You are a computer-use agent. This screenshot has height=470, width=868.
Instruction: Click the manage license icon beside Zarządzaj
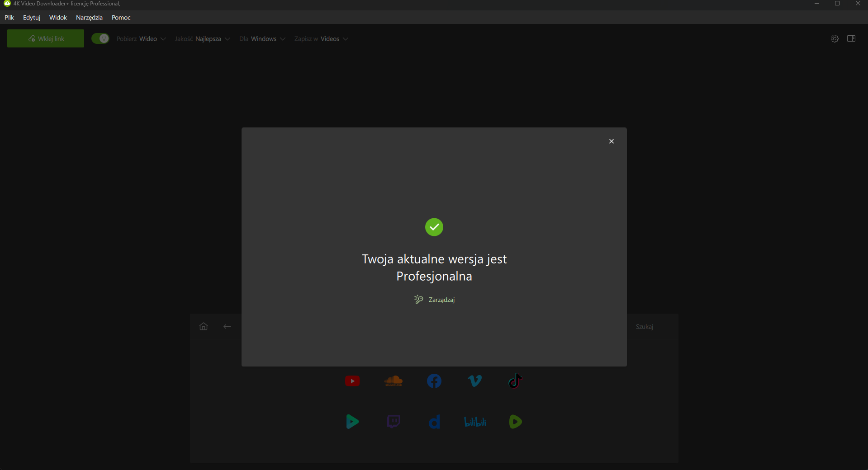(419, 299)
